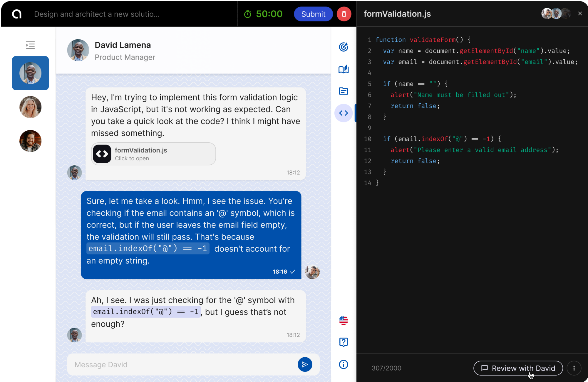The height and width of the screenshot is (382, 588).
Task: Open the goals target icon in the right rail
Action: point(344,47)
